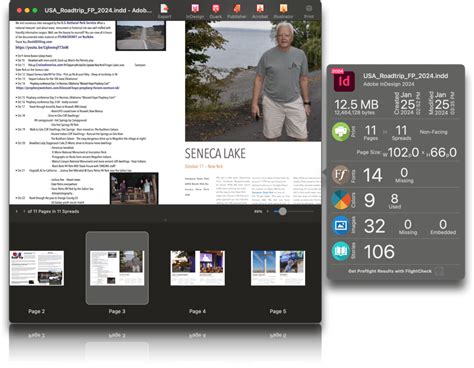Click the Non-Facing label
The image size is (474, 368).
pyautogui.click(x=433, y=132)
